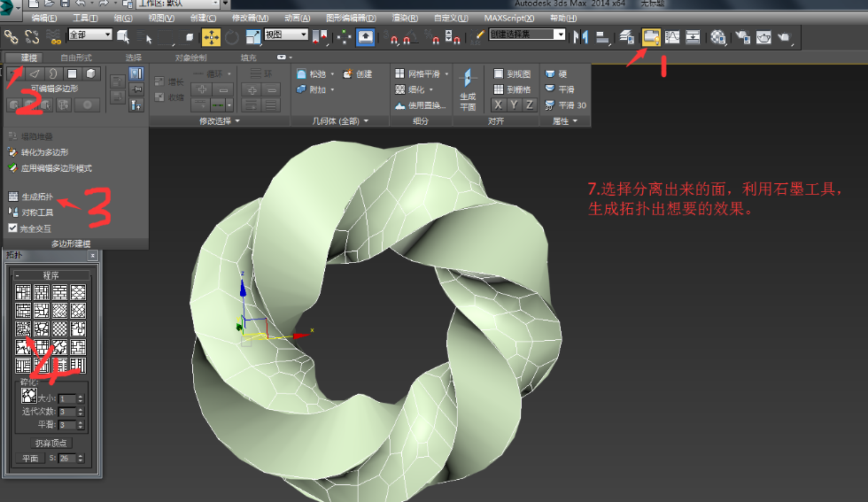Click the Render Setup teapot icon

(741, 36)
